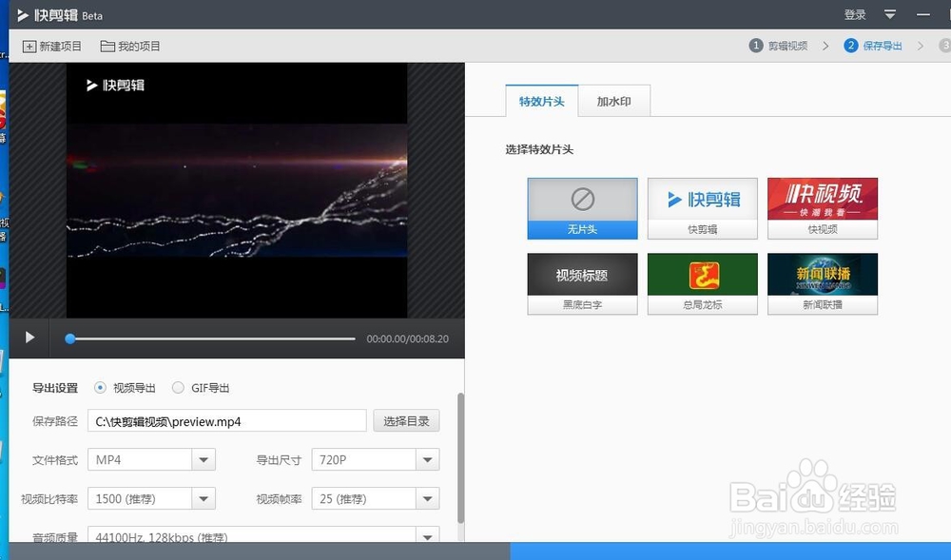
Task: Select the GIF导出 radio button
Action: coord(178,387)
